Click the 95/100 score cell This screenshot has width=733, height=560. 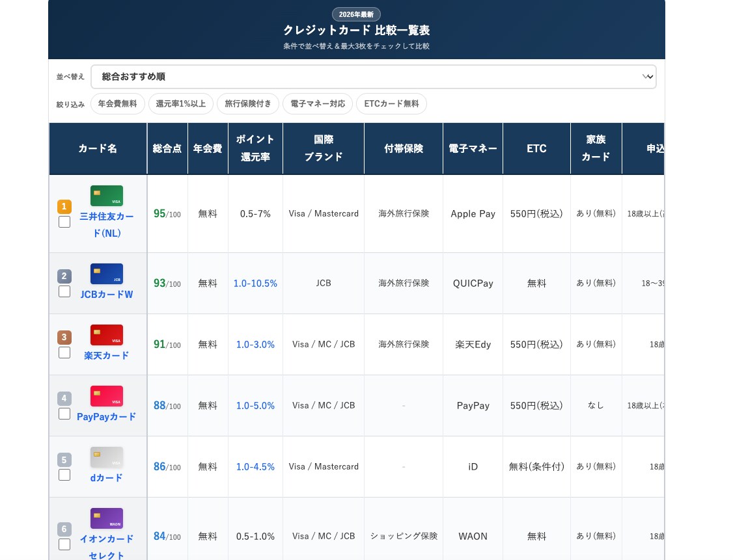(x=167, y=214)
